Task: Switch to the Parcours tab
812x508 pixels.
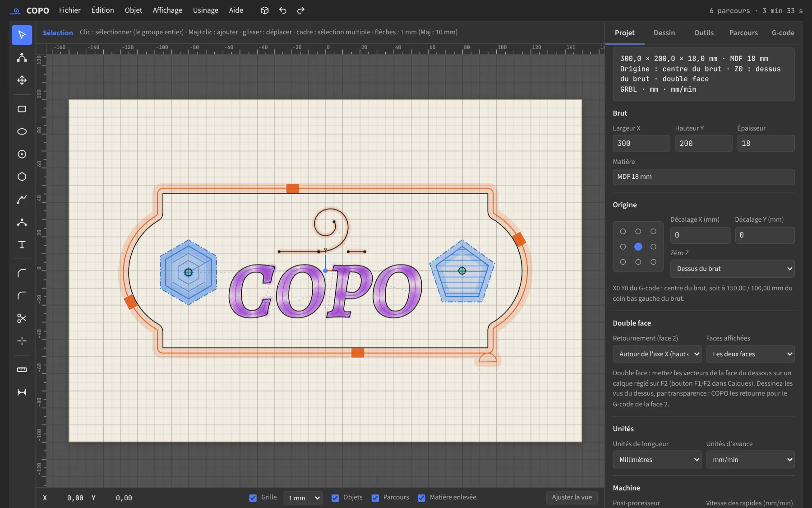Action: 743,33
